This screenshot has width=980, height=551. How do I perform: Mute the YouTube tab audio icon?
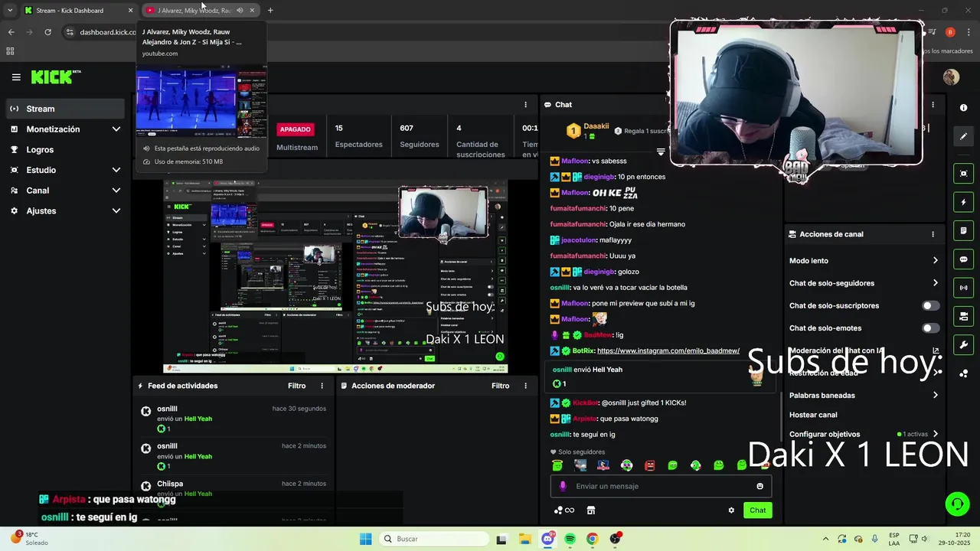coord(240,10)
